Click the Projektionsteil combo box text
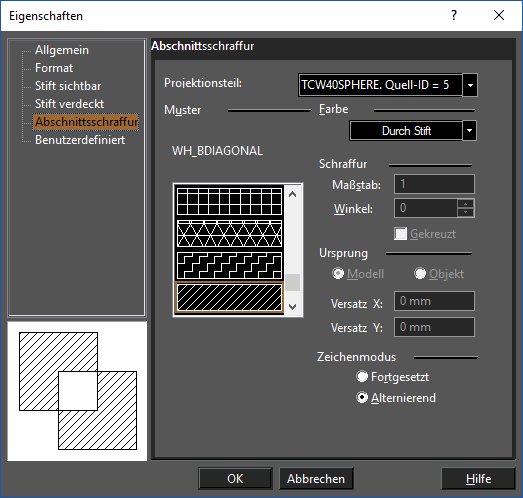The width and height of the screenshot is (523, 498). tap(380, 85)
